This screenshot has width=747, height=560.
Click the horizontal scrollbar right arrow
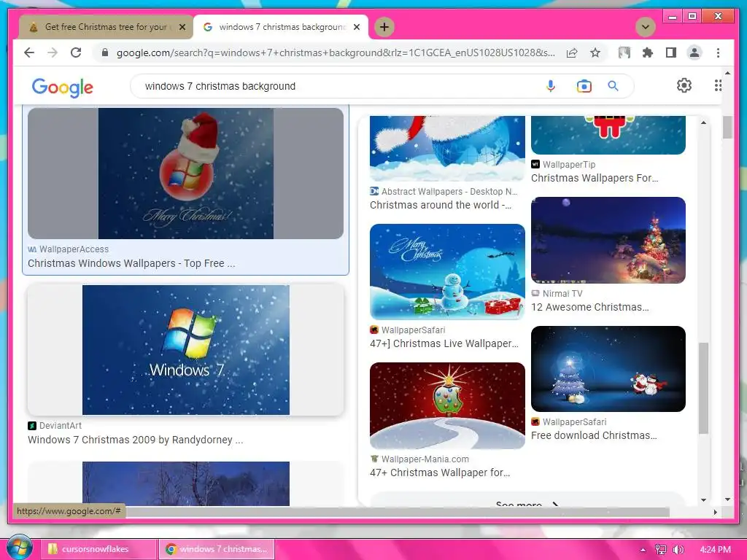point(715,512)
